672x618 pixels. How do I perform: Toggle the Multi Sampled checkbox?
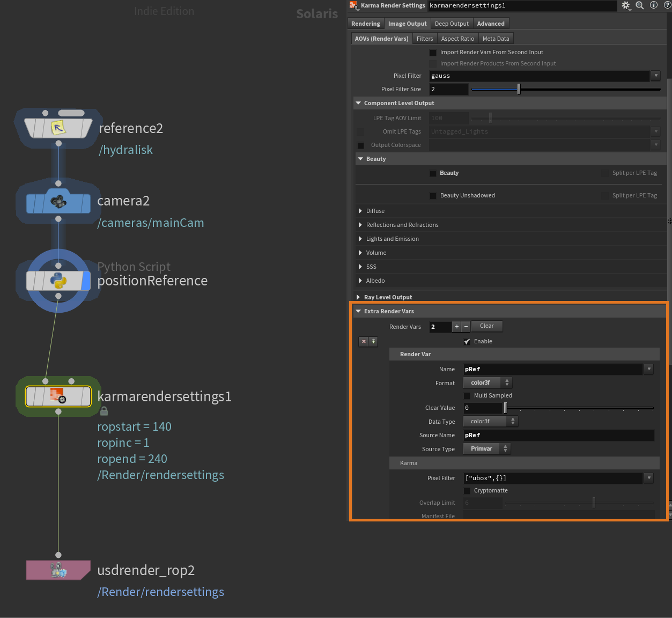[467, 395]
